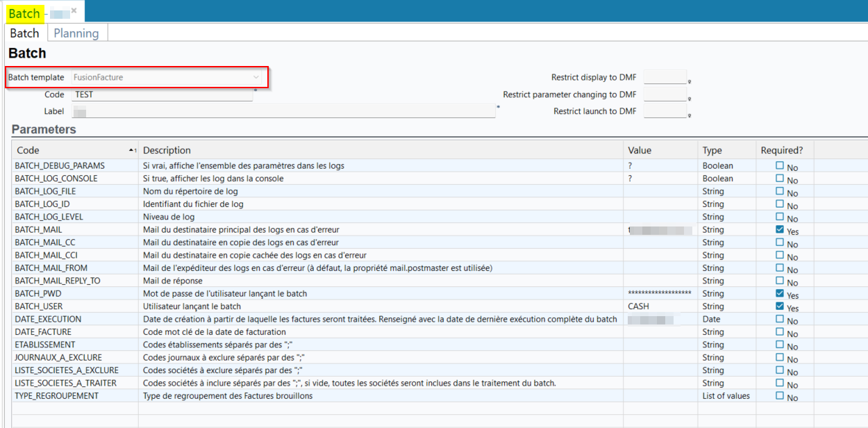Click the Code input field containing TEST
868x428 pixels.
(162, 94)
